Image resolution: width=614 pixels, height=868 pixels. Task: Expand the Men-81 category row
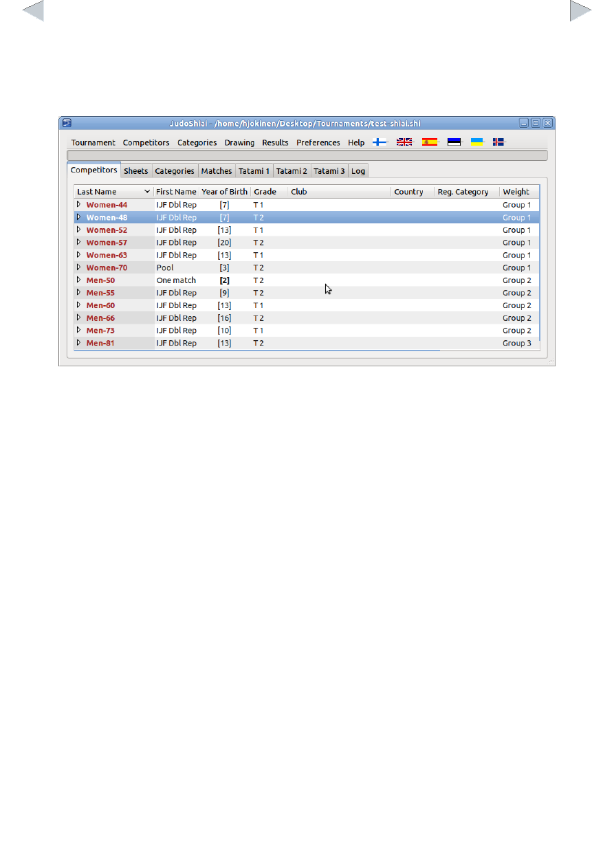coord(79,342)
